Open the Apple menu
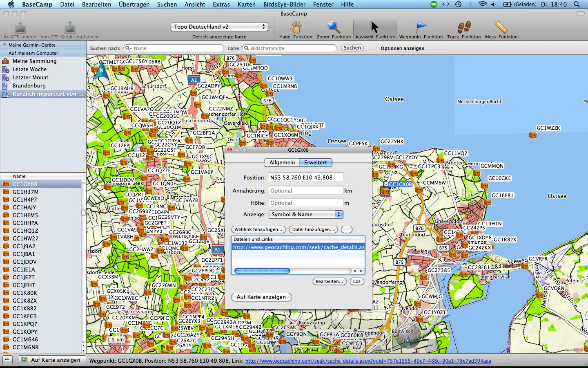The width and height of the screenshot is (588, 368). click(x=11, y=4)
